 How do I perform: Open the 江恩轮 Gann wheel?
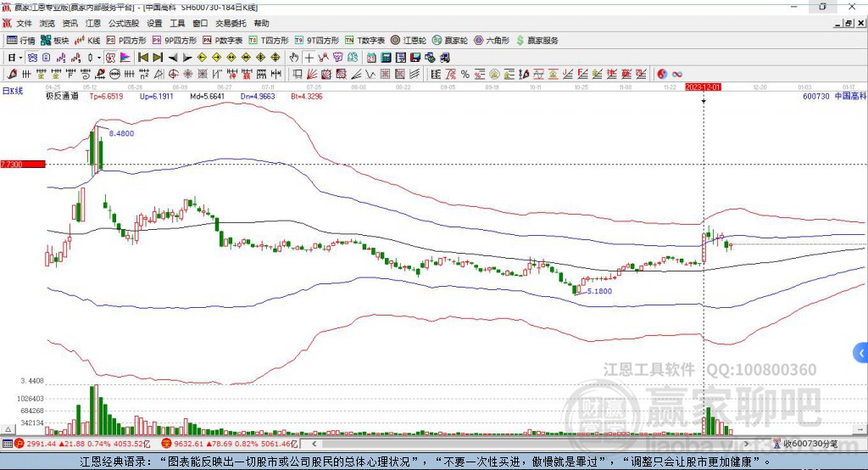pos(409,41)
